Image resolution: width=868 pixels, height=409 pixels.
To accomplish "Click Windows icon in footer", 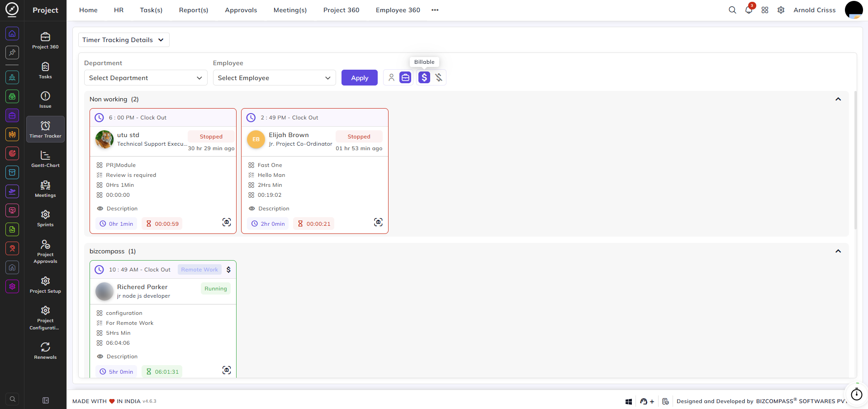I will click(629, 401).
